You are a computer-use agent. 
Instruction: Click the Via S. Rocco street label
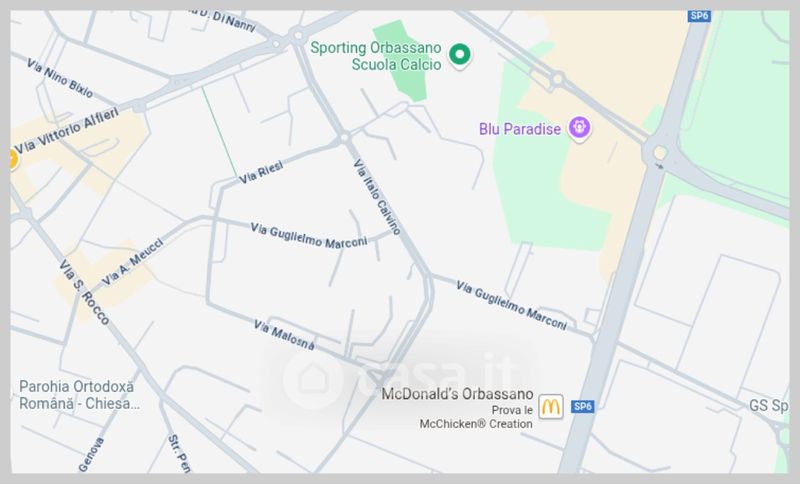click(x=84, y=293)
